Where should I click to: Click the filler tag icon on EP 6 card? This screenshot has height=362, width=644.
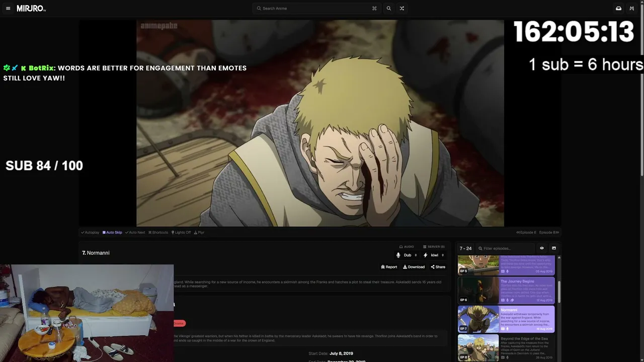513,300
